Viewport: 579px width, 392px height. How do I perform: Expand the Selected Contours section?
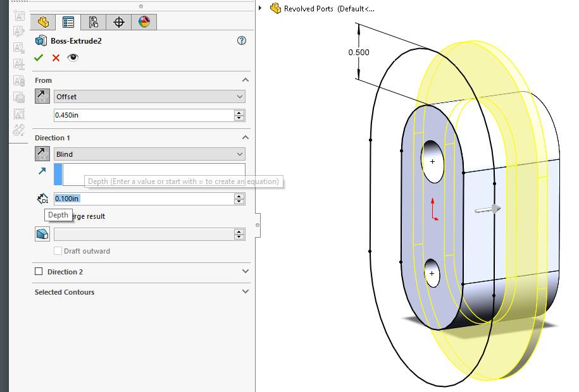point(244,292)
